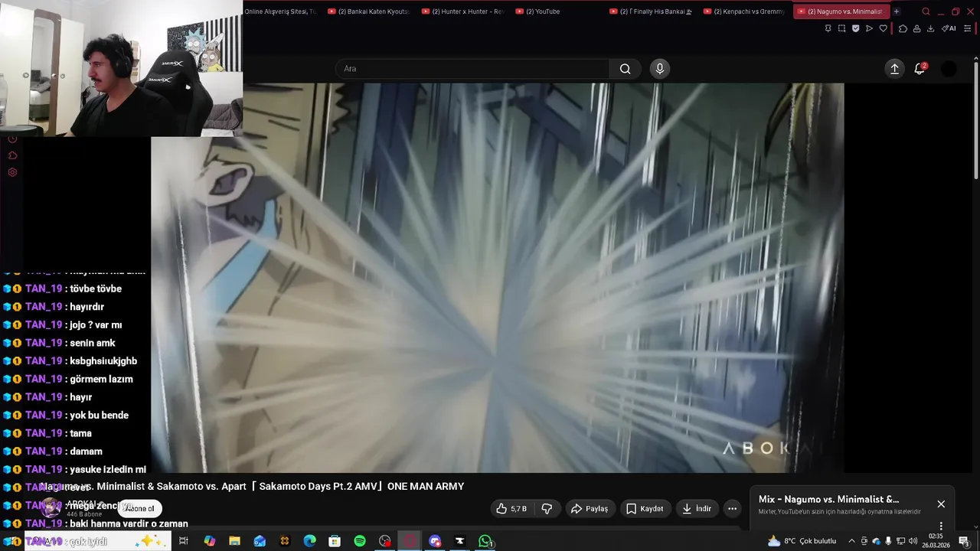Switch to the (2) YouTube tab

557,11
